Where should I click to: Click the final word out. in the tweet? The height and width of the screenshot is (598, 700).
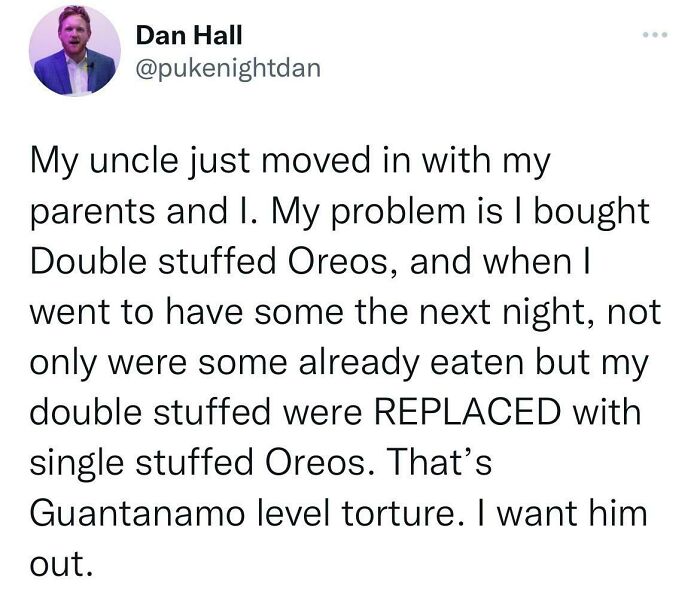(x=62, y=565)
